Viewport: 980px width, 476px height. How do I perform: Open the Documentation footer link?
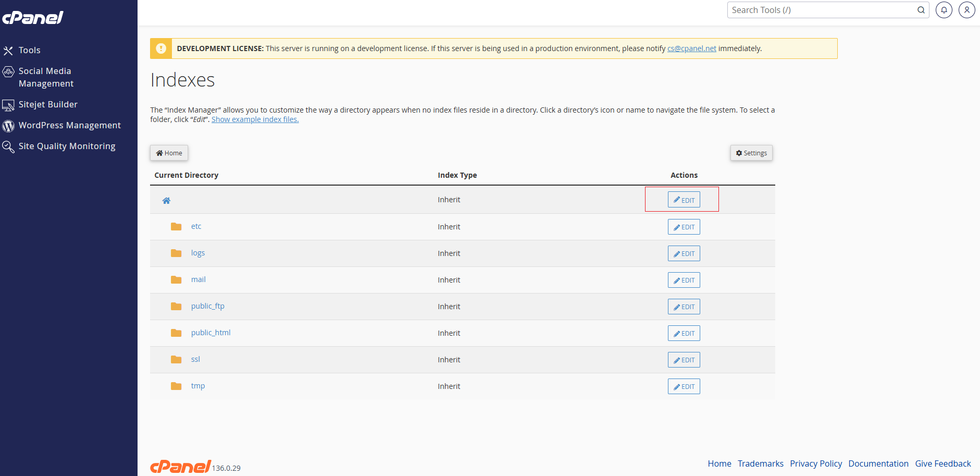tap(878, 463)
